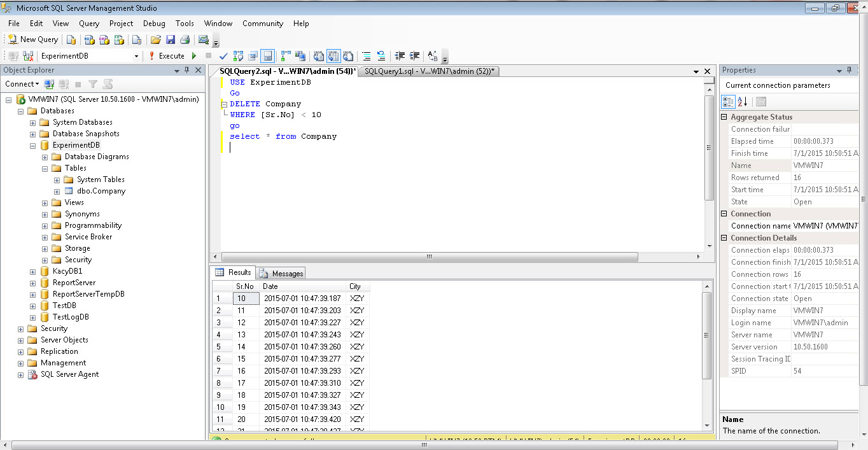868x450 pixels.
Task: Click the Date column header
Action: pos(303,286)
